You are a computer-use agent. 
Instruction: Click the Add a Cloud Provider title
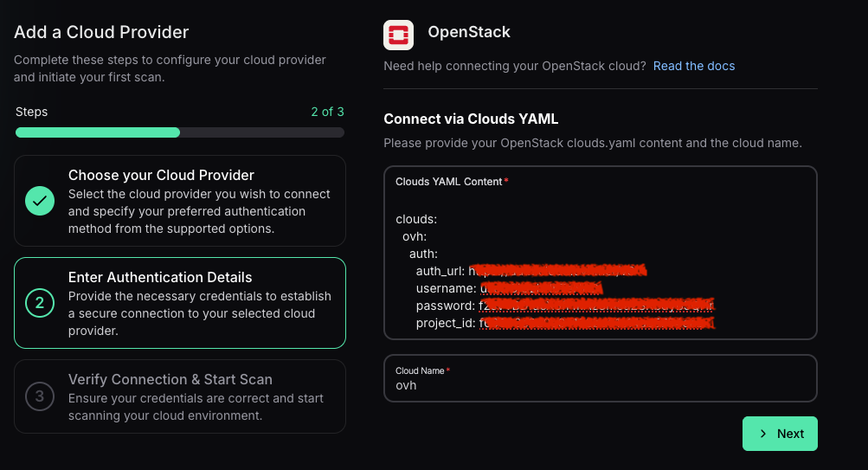pos(101,33)
